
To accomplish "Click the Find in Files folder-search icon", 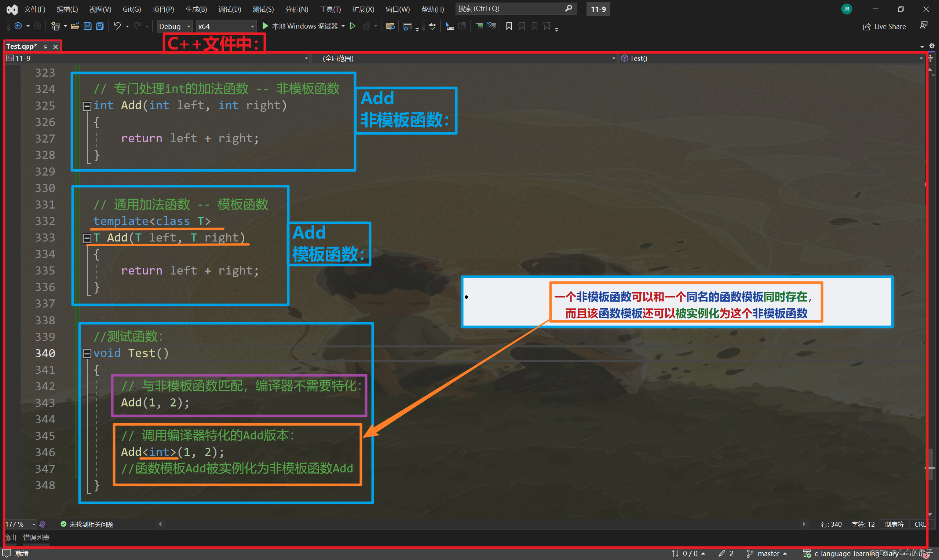I will click(x=390, y=26).
